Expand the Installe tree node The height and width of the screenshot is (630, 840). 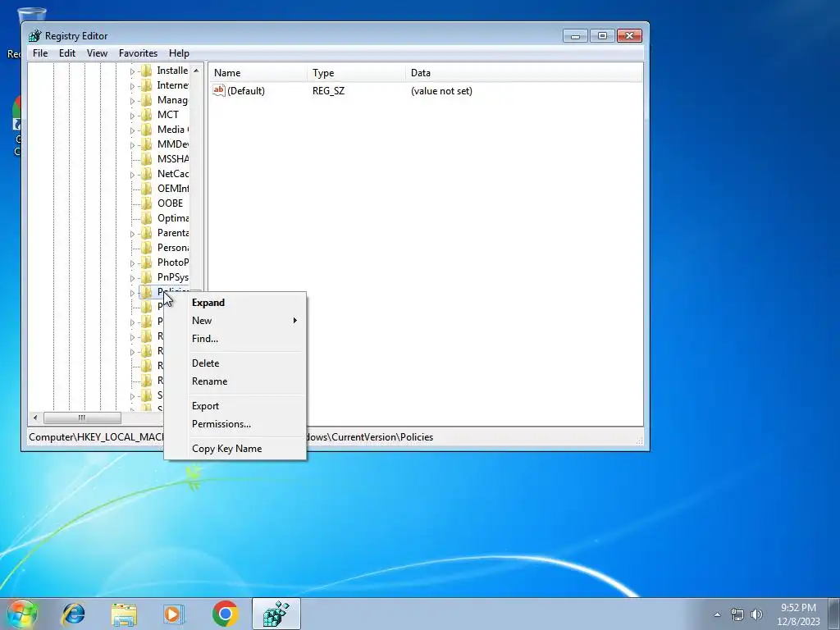(132, 71)
